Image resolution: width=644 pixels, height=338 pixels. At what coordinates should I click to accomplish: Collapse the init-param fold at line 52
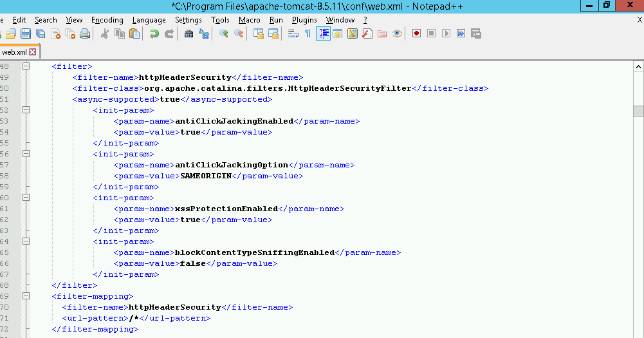coord(26,110)
